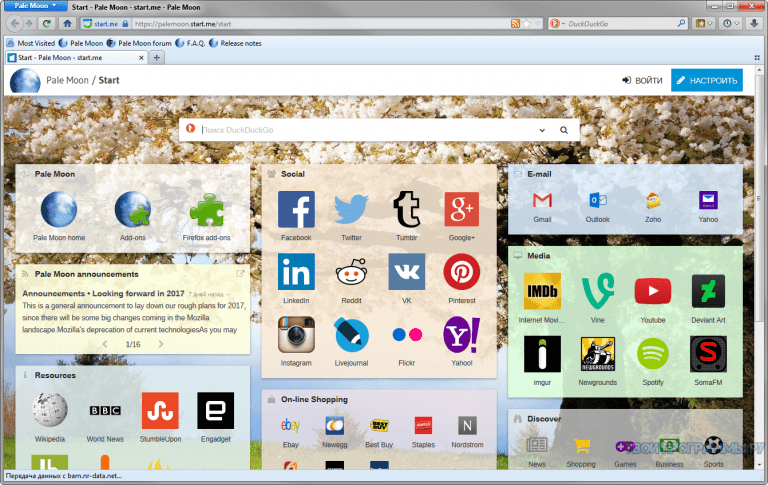Screen dimensions: 768x485
Task: Submit search with the magnifier button
Action: (x=564, y=130)
